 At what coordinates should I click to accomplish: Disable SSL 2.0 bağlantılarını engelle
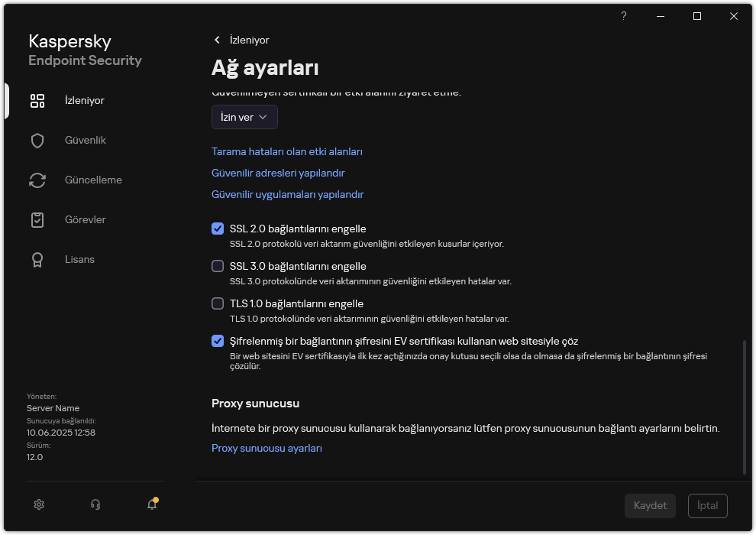coord(218,228)
